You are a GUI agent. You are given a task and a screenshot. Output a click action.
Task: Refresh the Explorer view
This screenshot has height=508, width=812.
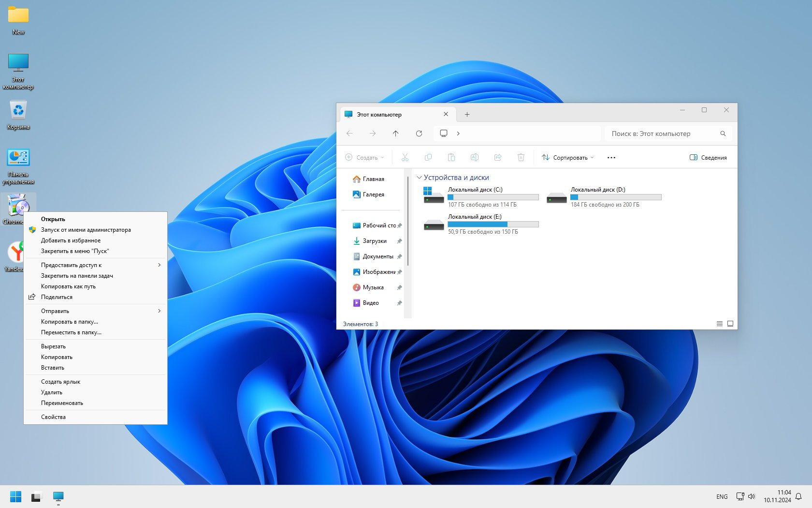coord(419,134)
